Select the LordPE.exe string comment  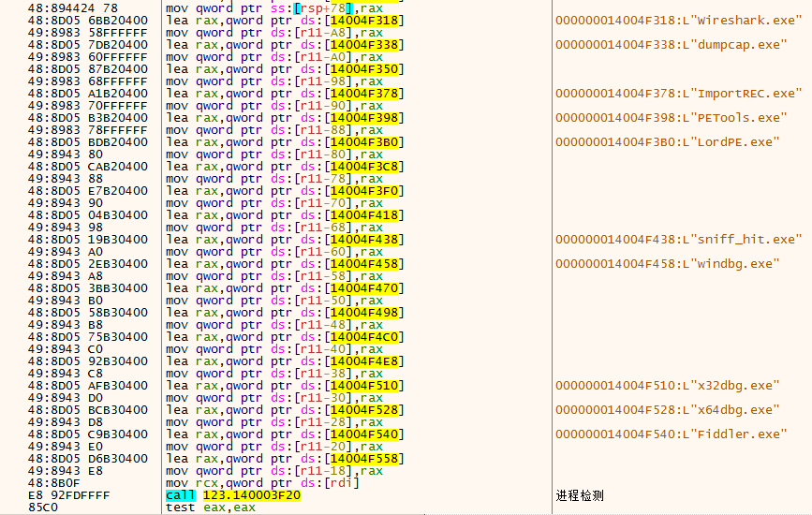(668, 142)
